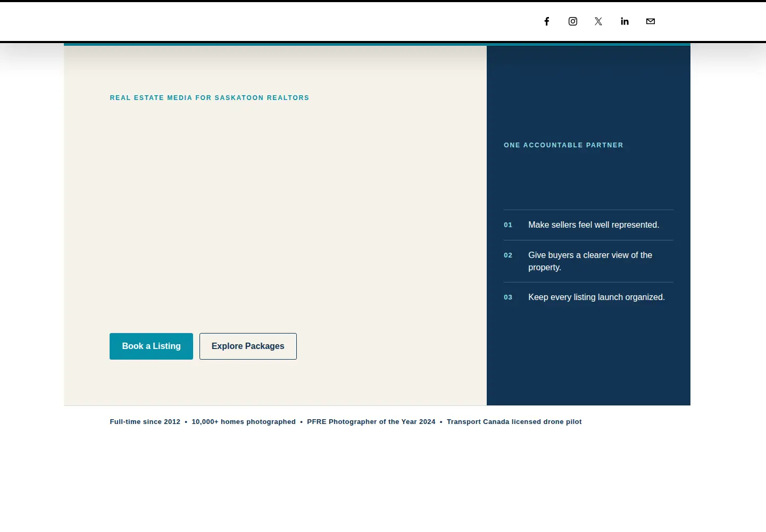Viewport: 766px width, 532px height.
Task: Click 'Full-time since 2012' text
Action: coord(145,422)
